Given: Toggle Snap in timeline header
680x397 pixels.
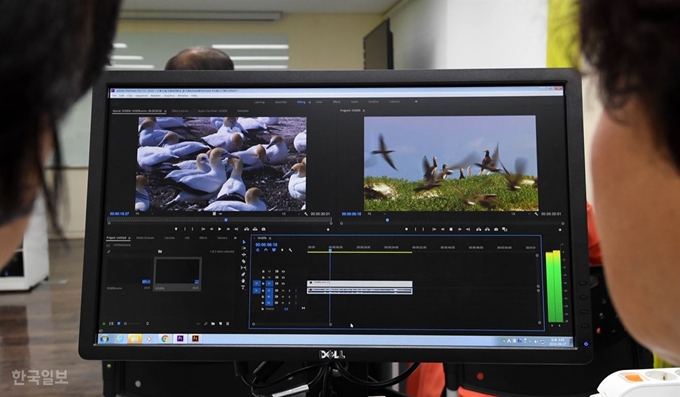Looking at the screenshot, I should click(x=266, y=250).
